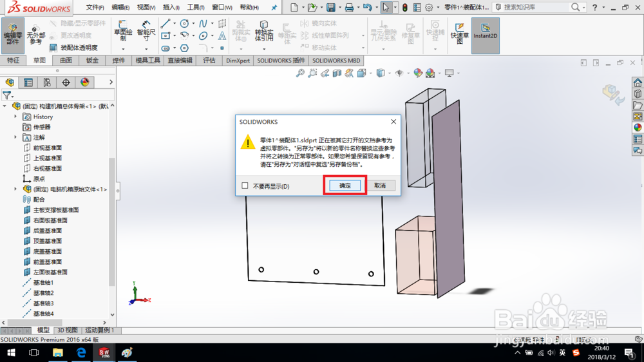The width and height of the screenshot is (644, 362).
Task: Toggle the Instant2D button
Action: point(486,35)
